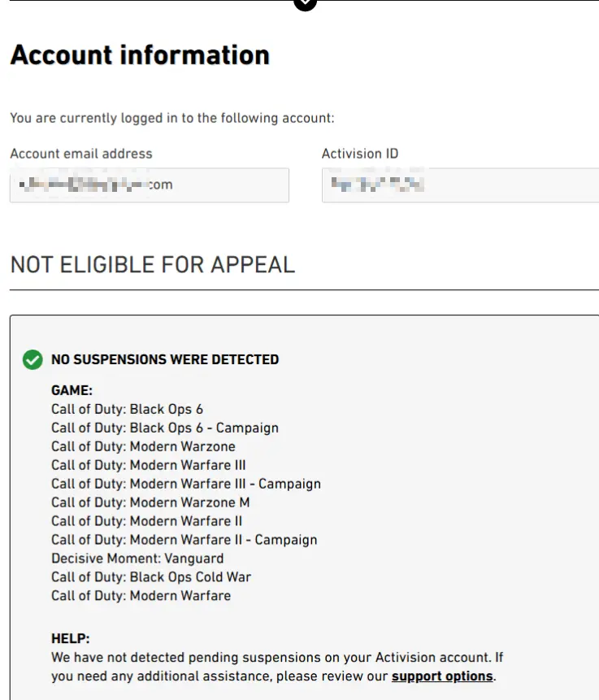Select Modern Warfare II - Campaign entry

click(184, 540)
